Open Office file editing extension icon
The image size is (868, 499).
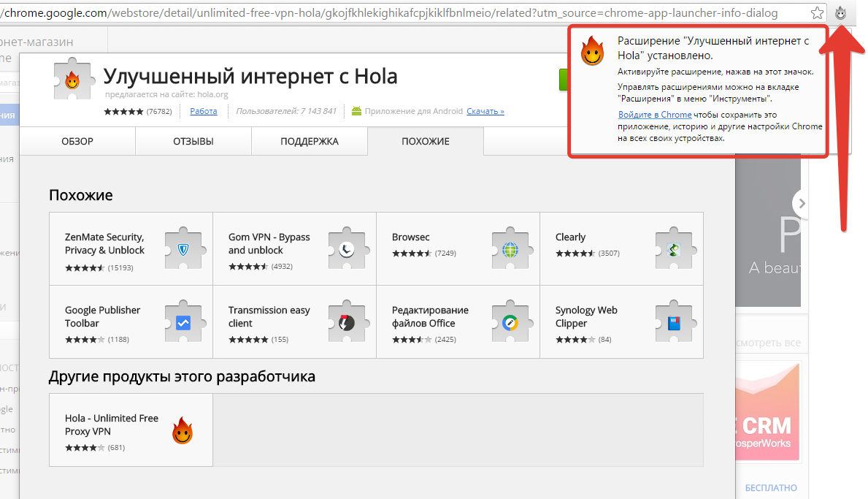pos(510,321)
